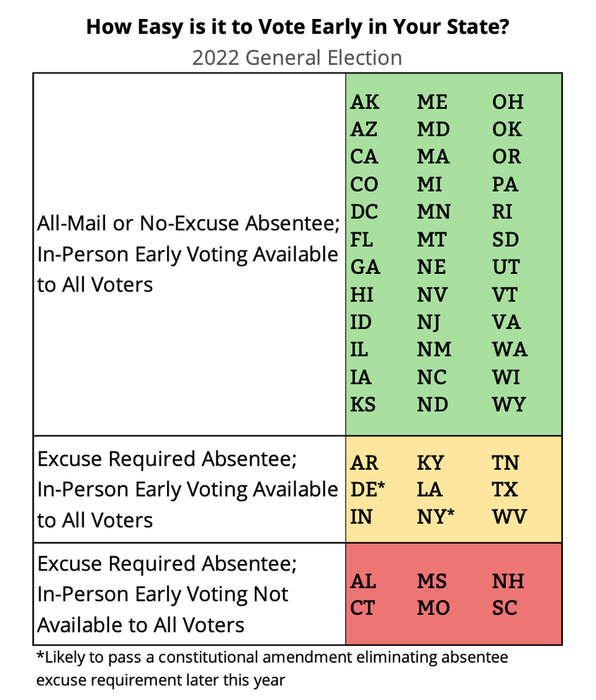This screenshot has width=596, height=700.
Task: Select the AK state abbreviation
Action: click(x=364, y=102)
